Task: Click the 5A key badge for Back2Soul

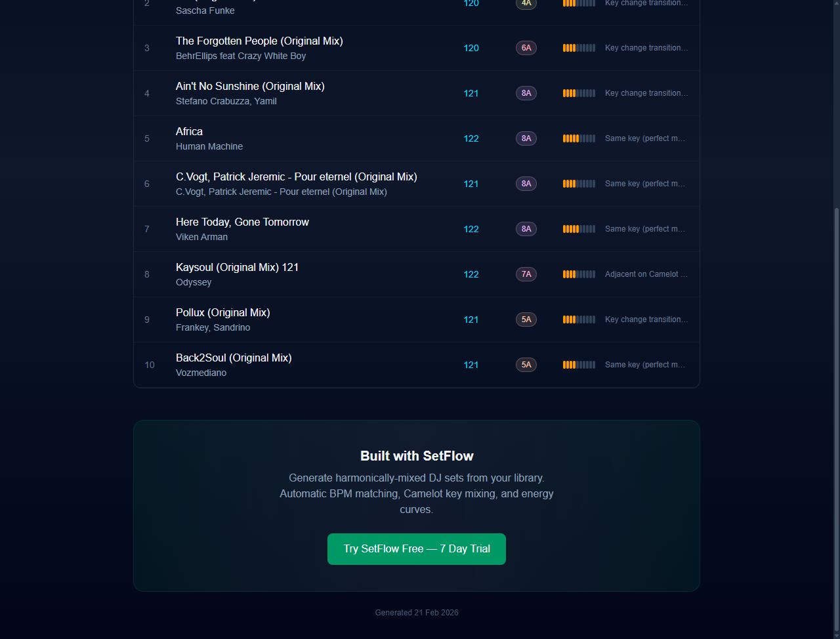Action: pos(526,365)
